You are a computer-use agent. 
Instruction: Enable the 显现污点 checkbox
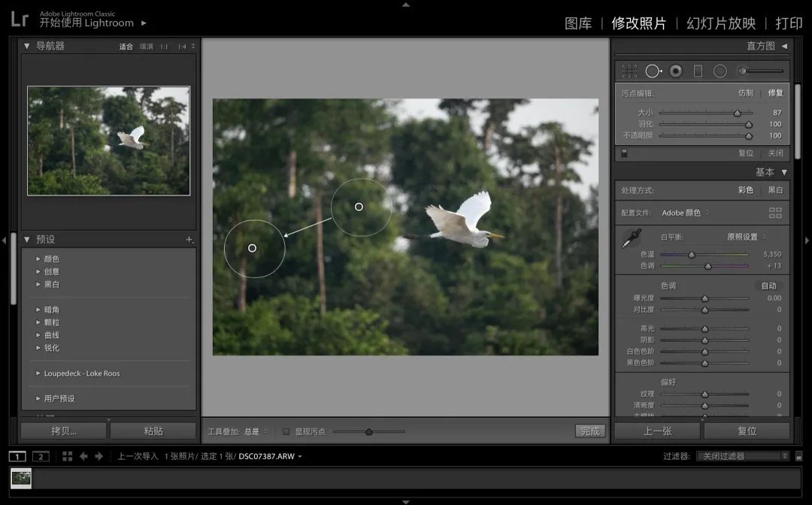286,431
